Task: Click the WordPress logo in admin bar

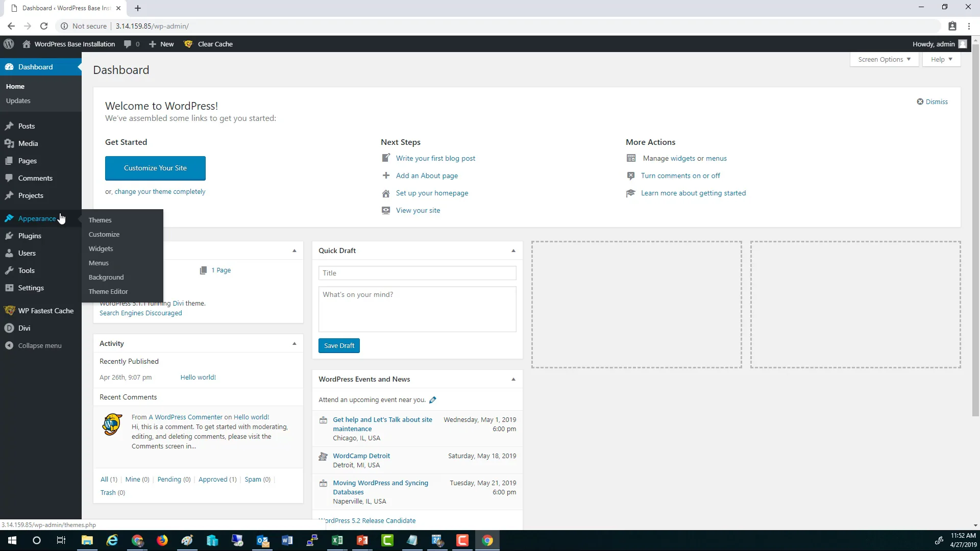Action: click(9, 44)
